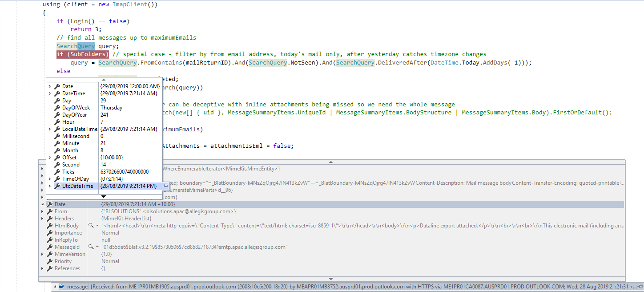Open the HtmlBody text visualizer magnifier
This screenshot has height=292, width=644.
tap(91, 225)
